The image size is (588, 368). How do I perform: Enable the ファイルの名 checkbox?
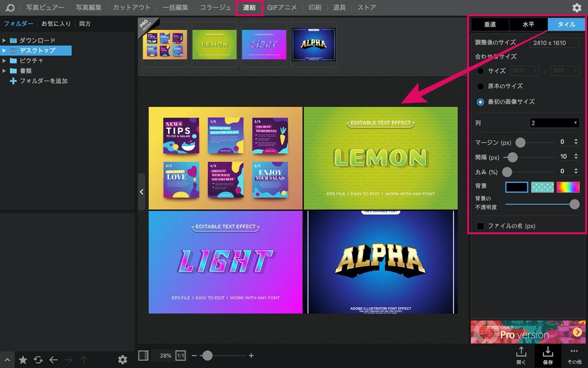click(x=481, y=226)
